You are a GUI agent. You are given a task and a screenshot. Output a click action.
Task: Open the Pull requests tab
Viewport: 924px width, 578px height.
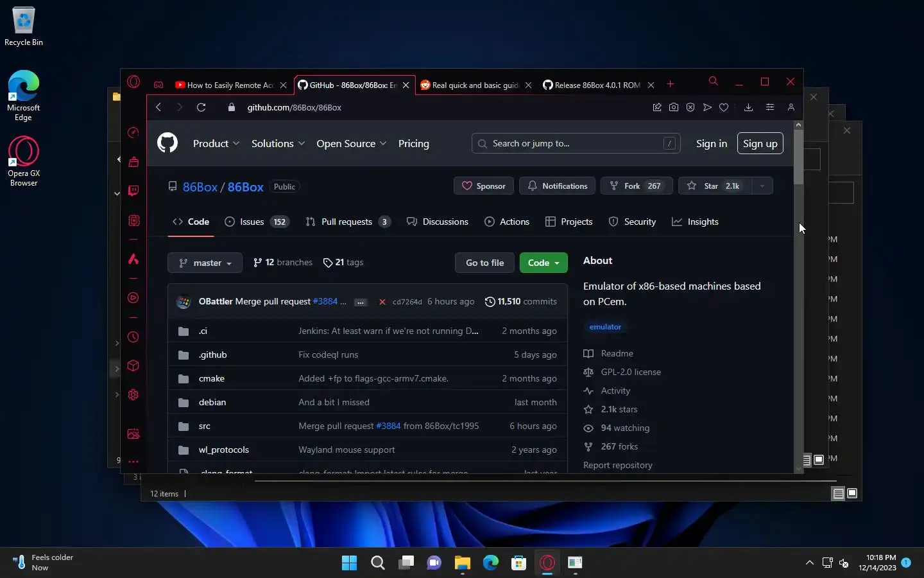[x=347, y=222]
